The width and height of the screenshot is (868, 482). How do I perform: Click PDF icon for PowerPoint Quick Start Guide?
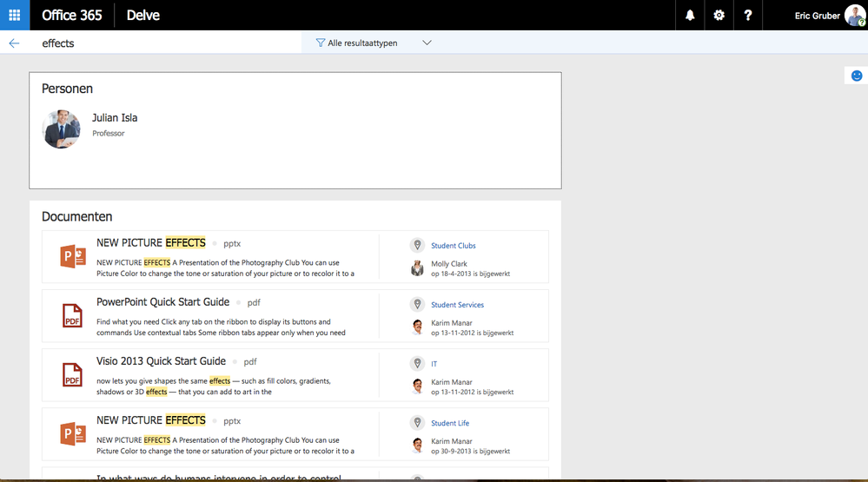click(x=72, y=315)
